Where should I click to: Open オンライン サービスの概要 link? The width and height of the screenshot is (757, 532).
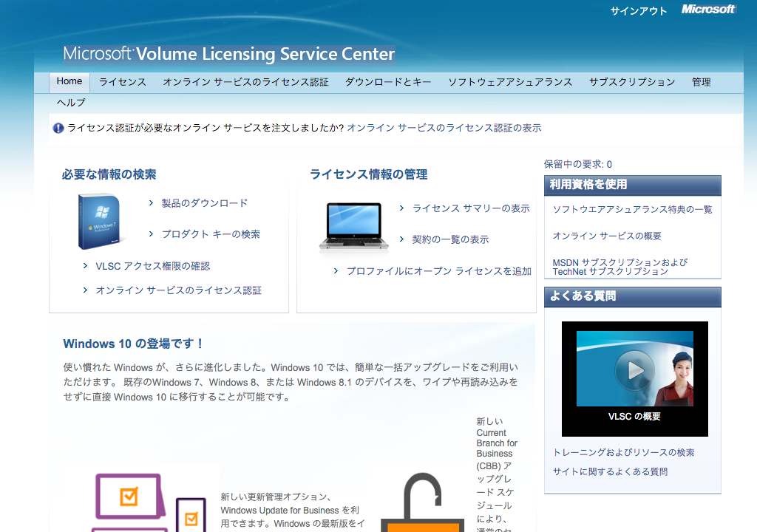[x=607, y=236]
